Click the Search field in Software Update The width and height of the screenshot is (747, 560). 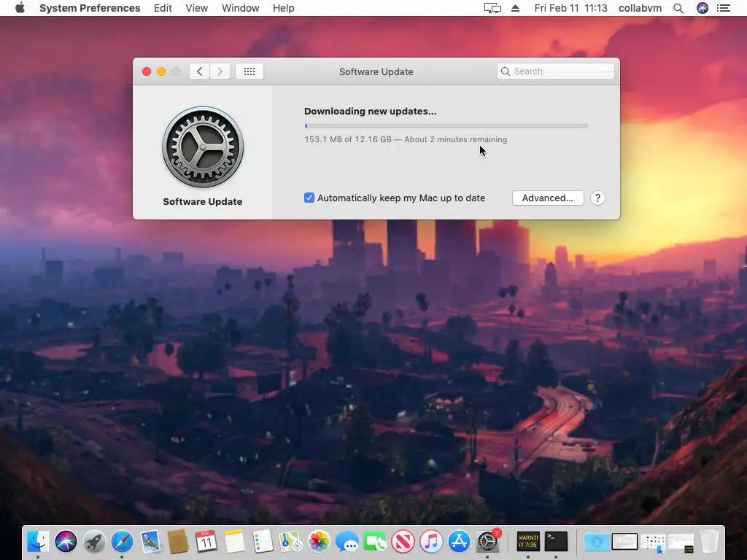555,71
